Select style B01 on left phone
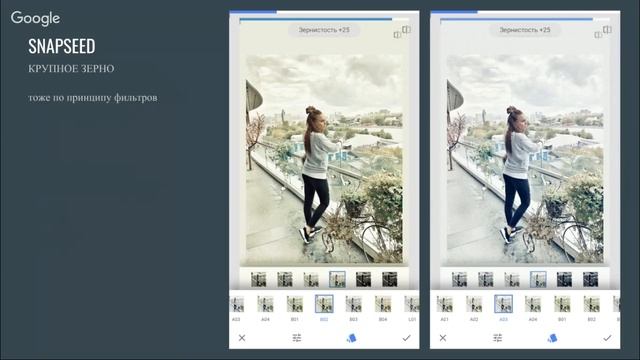640x360 pixels. [x=295, y=309]
